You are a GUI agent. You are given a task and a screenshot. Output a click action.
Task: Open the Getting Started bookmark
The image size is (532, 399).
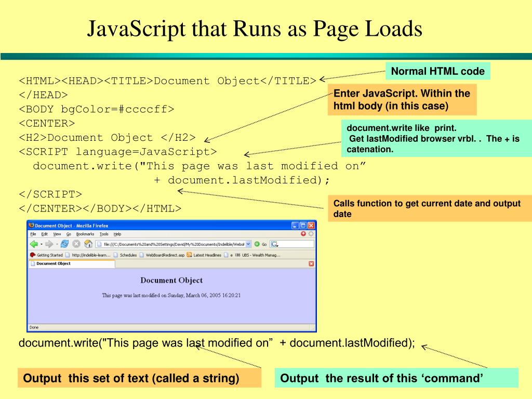tap(46, 255)
